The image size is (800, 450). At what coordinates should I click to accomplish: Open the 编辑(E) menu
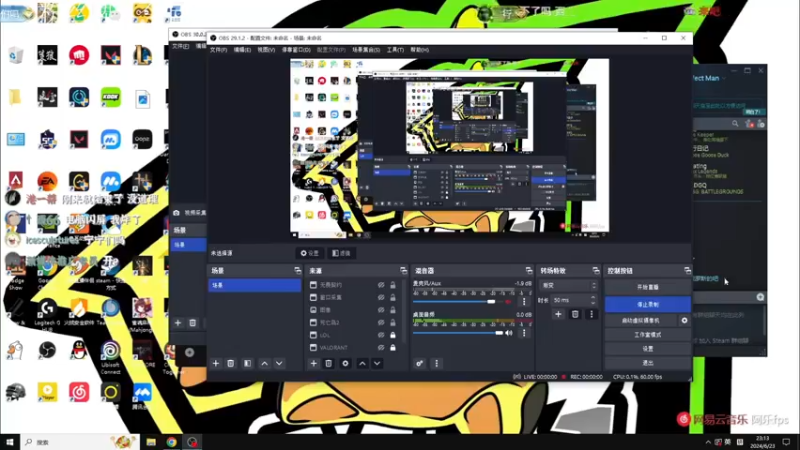click(242, 50)
